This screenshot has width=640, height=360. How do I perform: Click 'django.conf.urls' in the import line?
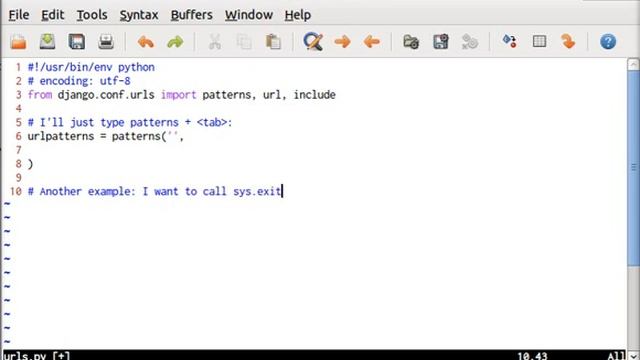coord(106,95)
